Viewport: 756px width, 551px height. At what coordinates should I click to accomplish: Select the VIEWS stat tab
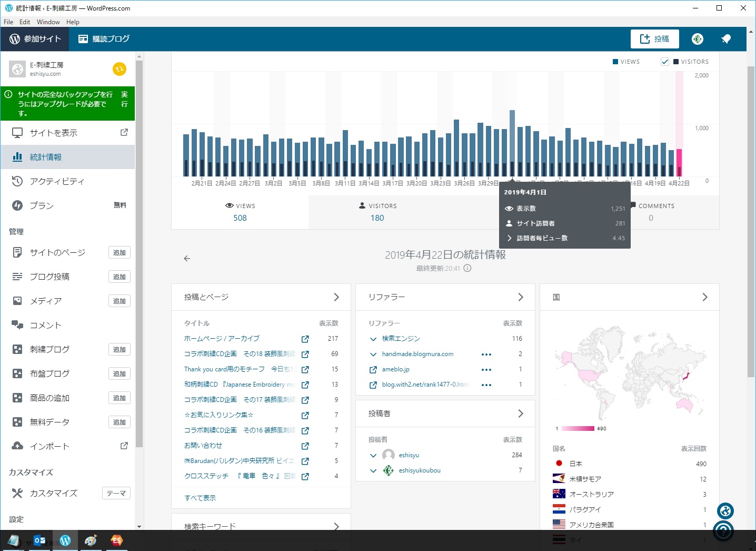pyautogui.click(x=240, y=212)
